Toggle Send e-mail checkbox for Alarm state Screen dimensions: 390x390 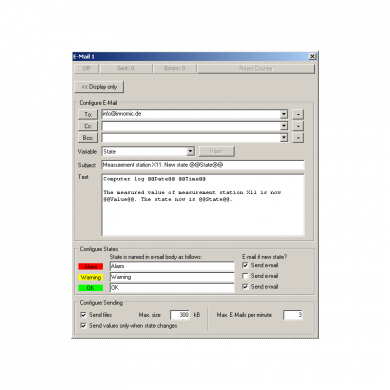pos(245,265)
